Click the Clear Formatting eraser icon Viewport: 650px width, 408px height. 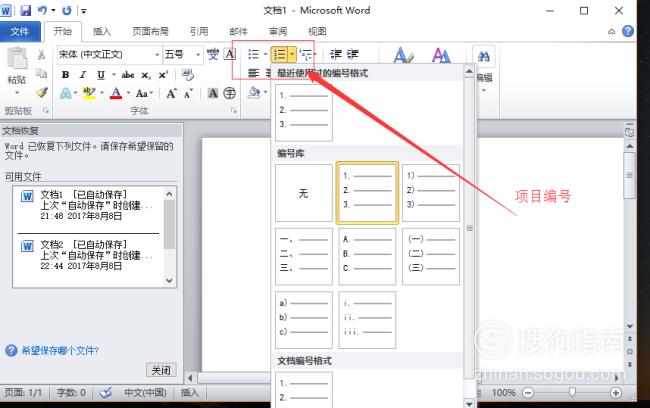click(187, 75)
